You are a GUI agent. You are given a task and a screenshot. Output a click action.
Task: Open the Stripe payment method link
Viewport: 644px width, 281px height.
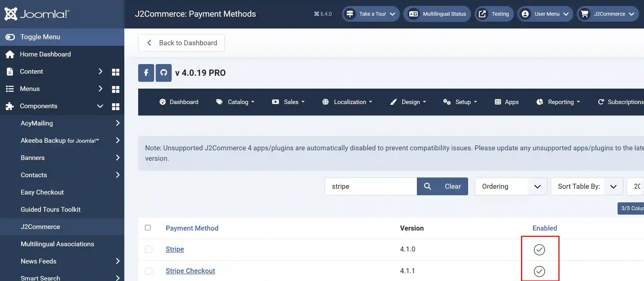[175, 249]
